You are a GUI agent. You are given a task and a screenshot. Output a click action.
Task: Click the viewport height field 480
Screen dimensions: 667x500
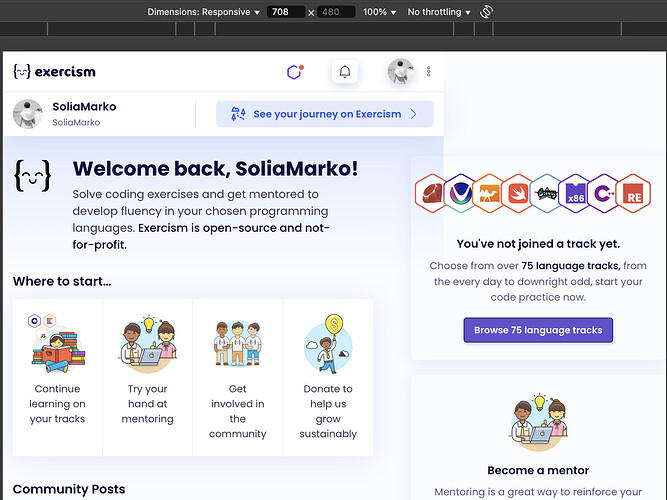click(336, 12)
